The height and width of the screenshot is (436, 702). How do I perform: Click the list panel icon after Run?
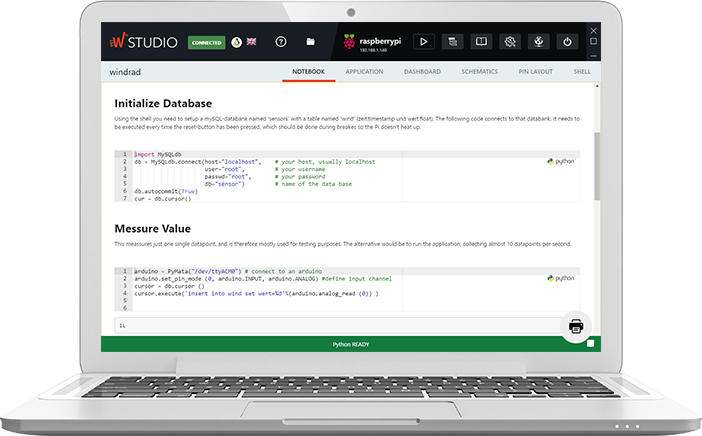pyautogui.click(x=452, y=42)
